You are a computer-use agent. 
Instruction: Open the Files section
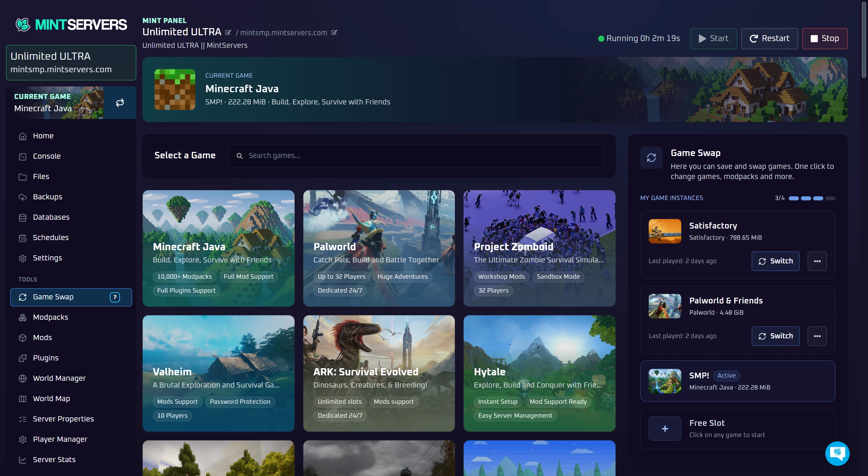coord(71,177)
